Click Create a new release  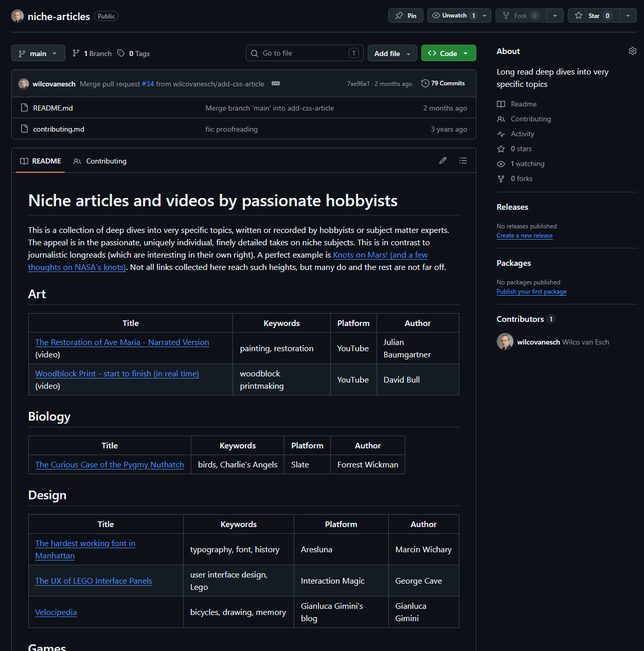[525, 236]
